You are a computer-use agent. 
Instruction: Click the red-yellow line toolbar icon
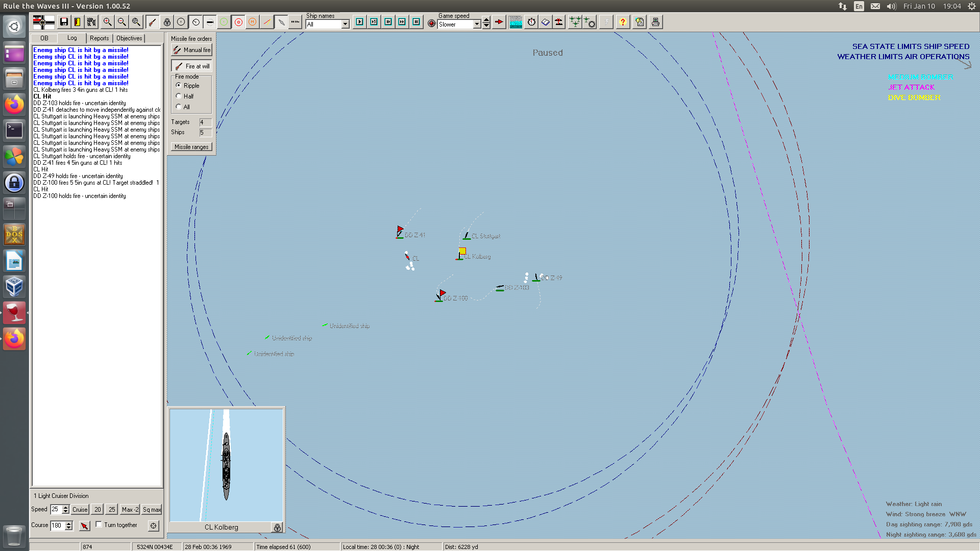266,22
